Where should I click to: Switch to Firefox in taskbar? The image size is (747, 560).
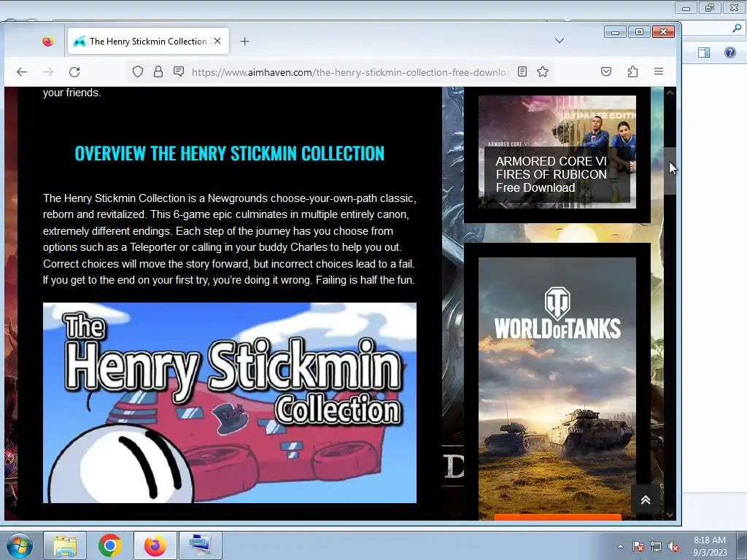coord(155,545)
